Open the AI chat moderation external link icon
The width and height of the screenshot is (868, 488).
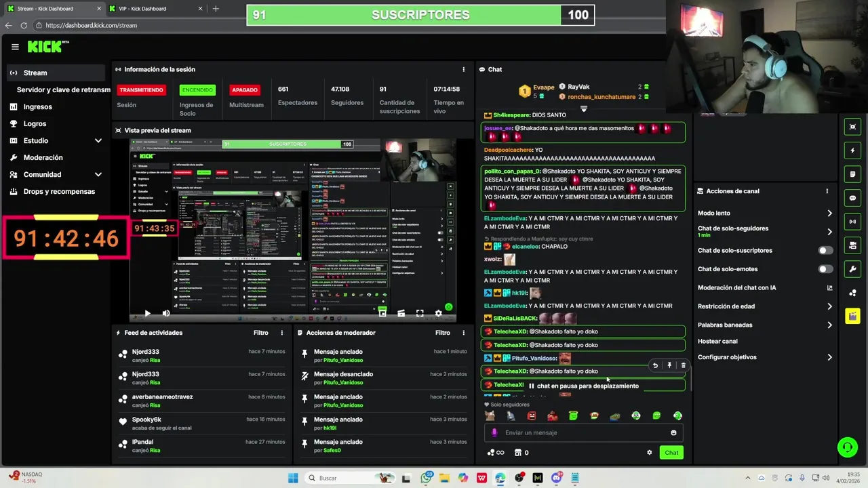click(x=829, y=288)
